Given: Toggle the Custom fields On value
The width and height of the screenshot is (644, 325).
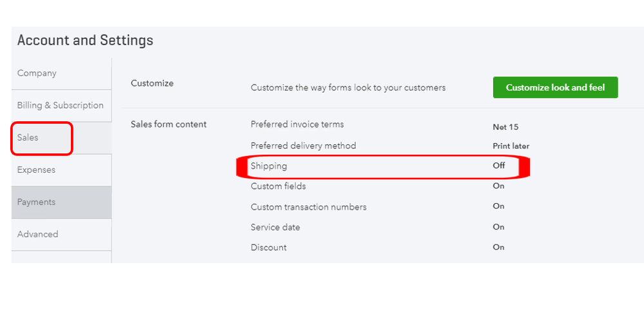Looking at the screenshot, I should [499, 186].
